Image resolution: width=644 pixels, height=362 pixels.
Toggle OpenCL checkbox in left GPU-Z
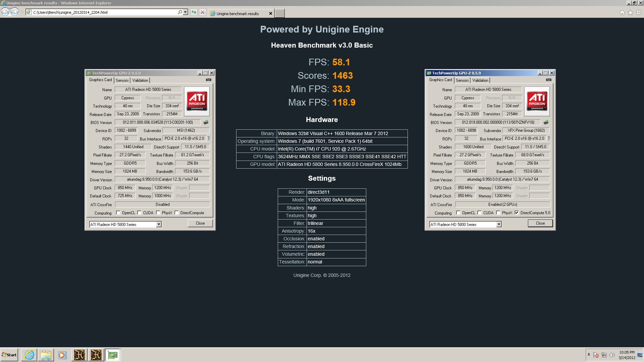(x=118, y=213)
